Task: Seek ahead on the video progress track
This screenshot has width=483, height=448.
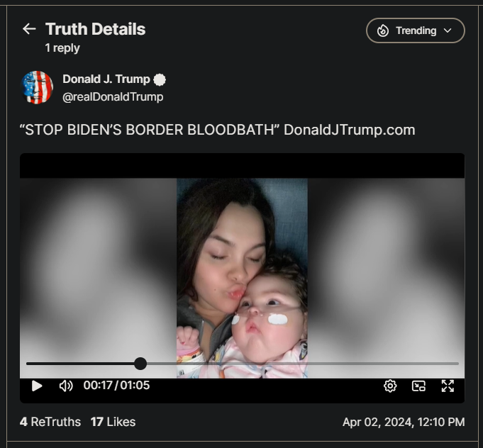Action: click(302, 364)
